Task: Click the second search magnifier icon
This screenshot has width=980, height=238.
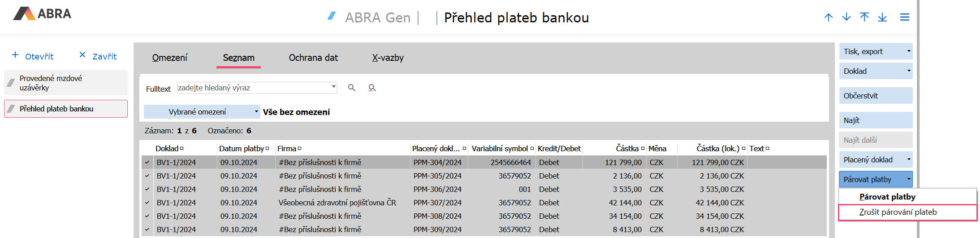Action: tap(372, 88)
